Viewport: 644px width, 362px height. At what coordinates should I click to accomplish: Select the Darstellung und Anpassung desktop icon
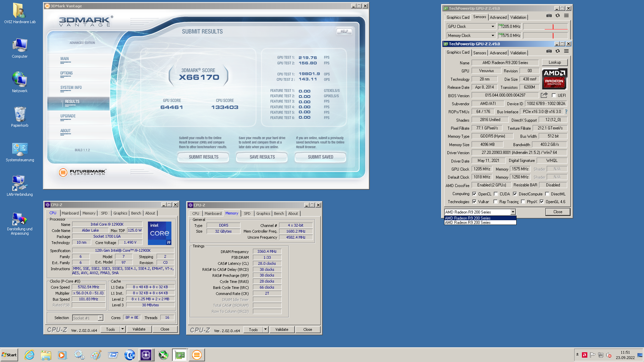(x=20, y=224)
